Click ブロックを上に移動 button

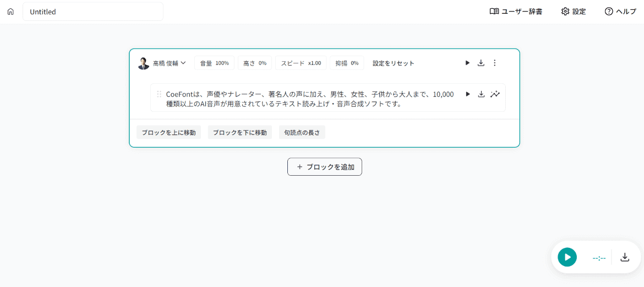168,132
